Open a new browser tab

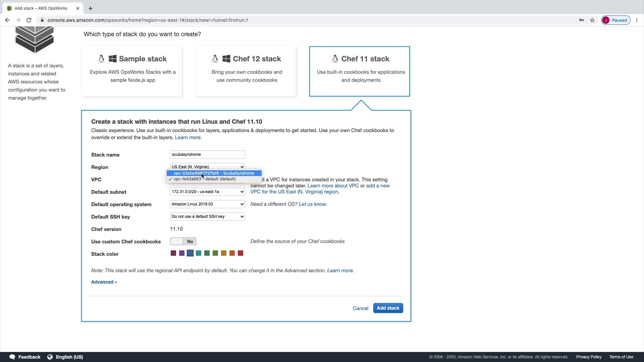click(90, 8)
